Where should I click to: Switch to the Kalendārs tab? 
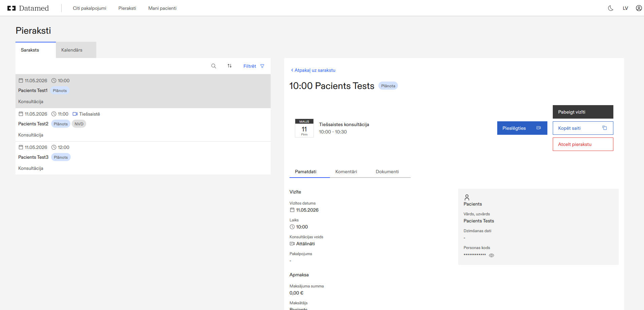pos(76,50)
